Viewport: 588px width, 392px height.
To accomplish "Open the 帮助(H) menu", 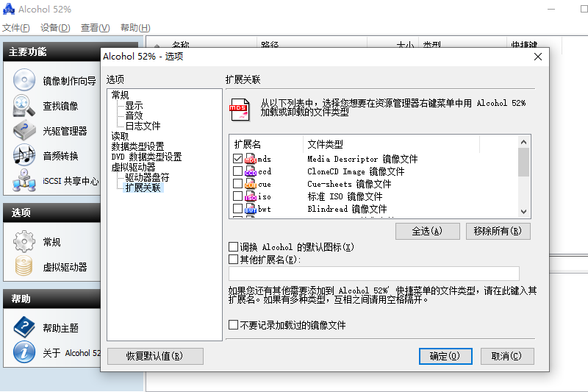I will point(135,28).
